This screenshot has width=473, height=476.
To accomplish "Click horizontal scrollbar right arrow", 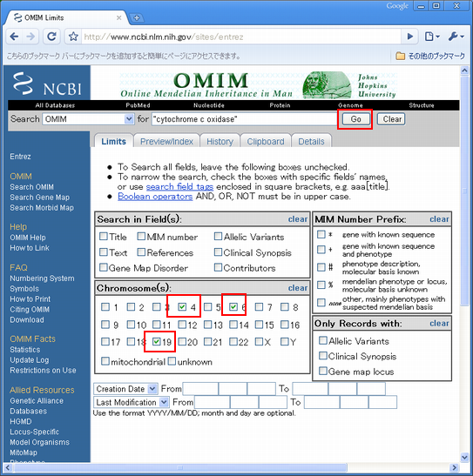I will tap(454, 468).
